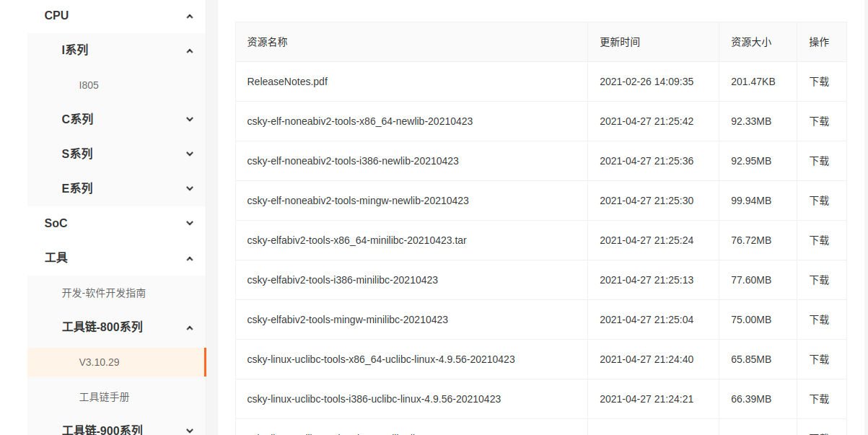Click the 2021-04-27 21:24:21 timestamp

click(646, 399)
